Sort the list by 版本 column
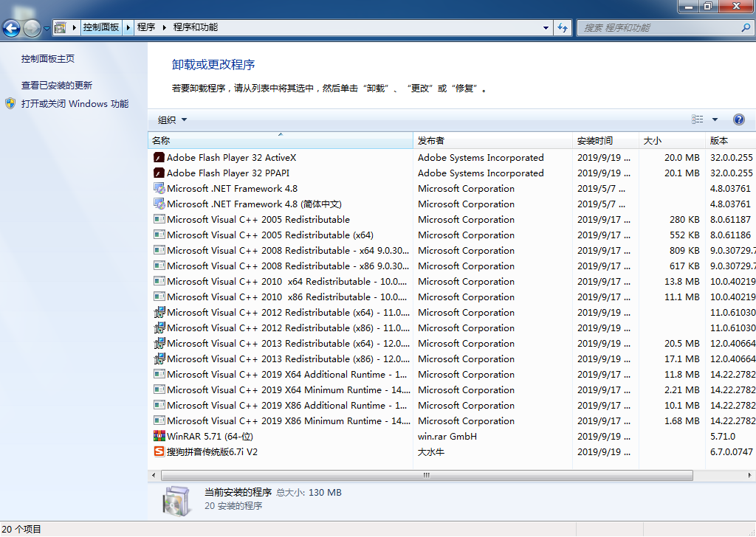This screenshot has width=756, height=537. 730,141
